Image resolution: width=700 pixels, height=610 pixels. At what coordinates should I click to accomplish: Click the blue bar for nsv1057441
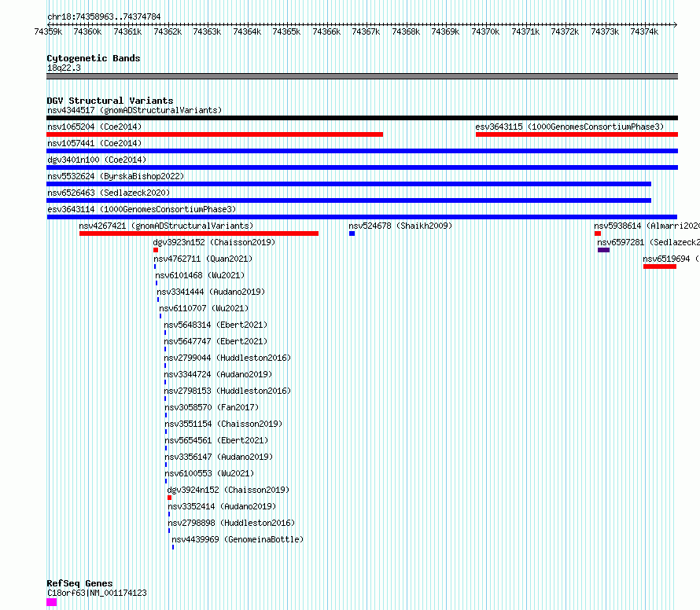pyautogui.click(x=362, y=151)
